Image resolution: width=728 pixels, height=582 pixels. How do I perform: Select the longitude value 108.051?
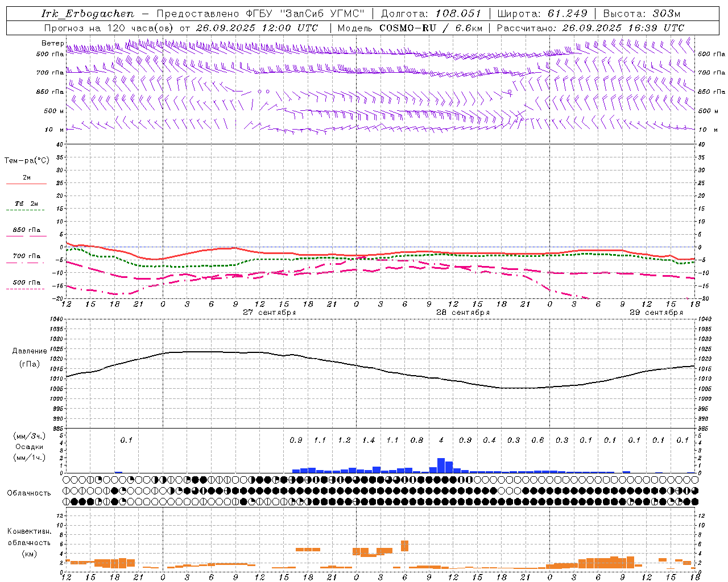pyautogui.click(x=459, y=14)
